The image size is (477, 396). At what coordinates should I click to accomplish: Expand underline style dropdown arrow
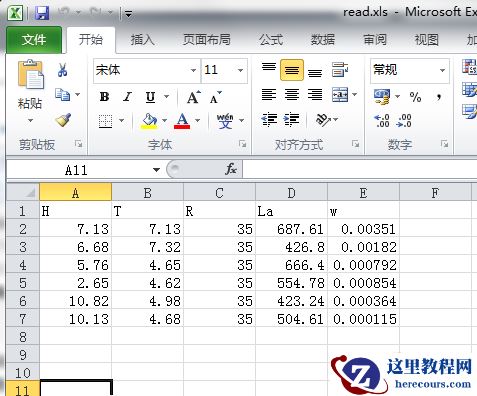click(x=166, y=97)
